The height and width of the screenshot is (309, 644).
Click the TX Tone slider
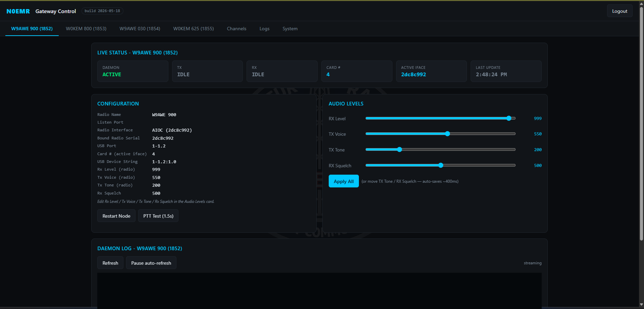click(440, 149)
